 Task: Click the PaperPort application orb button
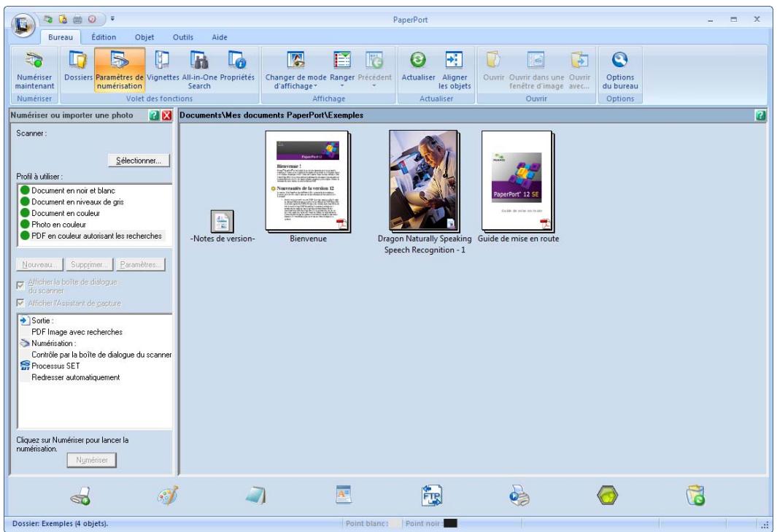click(23, 24)
